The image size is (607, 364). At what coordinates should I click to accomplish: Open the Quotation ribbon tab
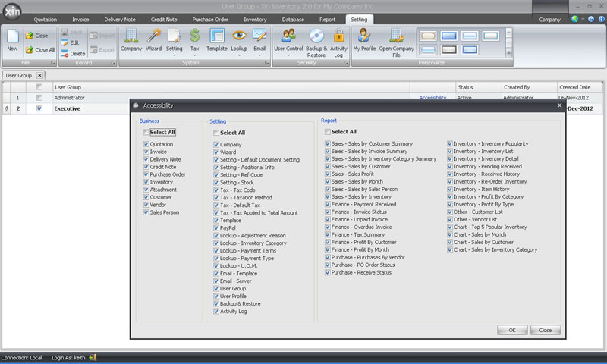46,20
